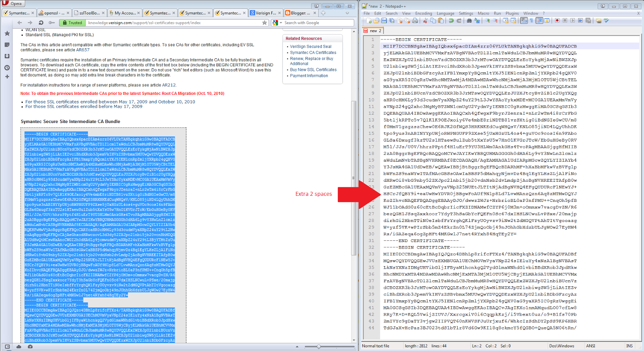Toggle Show All Characters pilcrow button
Image resolution: width=644 pixels, height=351 pixels.
(531, 21)
